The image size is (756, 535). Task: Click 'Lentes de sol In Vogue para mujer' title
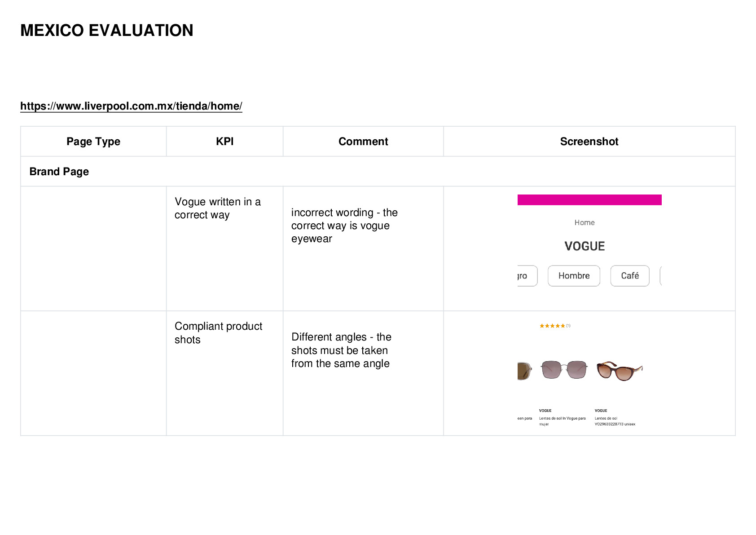click(x=562, y=421)
